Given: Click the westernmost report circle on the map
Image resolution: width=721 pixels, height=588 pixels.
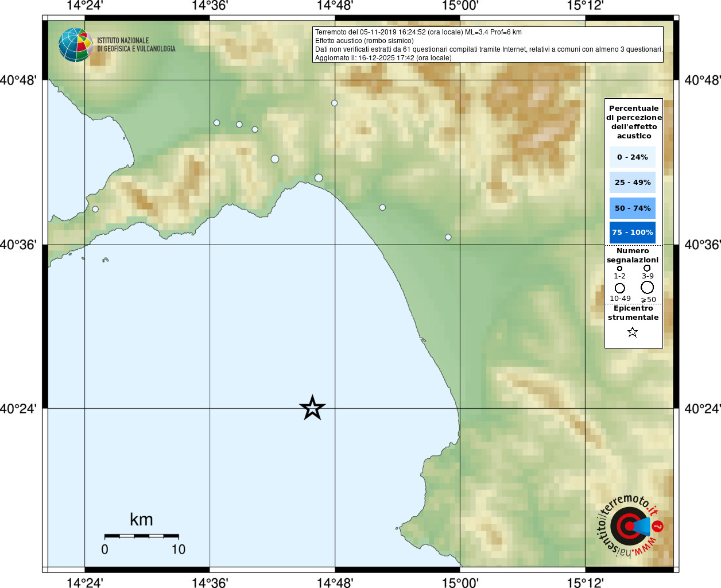Looking at the screenshot, I should click(x=95, y=209).
